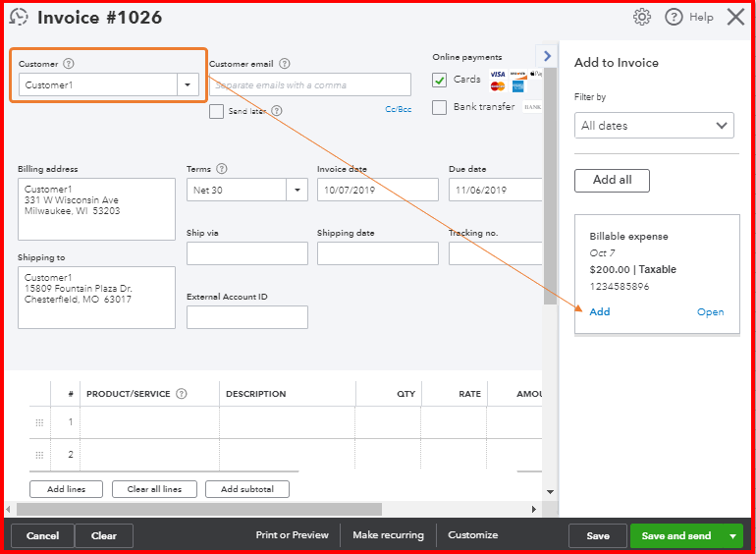Click the Shipping date field
The image size is (756, 554).
click(378, 253)
